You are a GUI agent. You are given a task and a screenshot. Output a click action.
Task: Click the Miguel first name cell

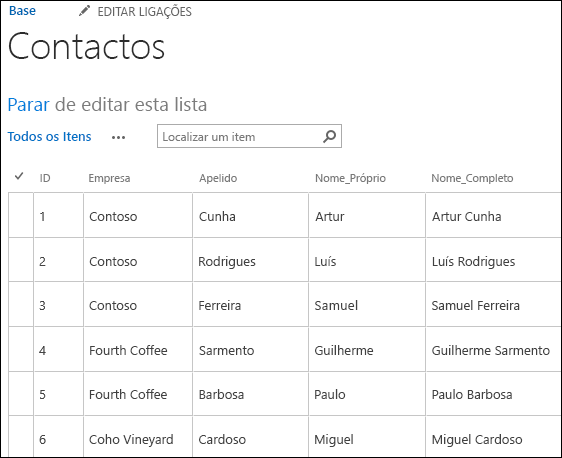(367, 436)
